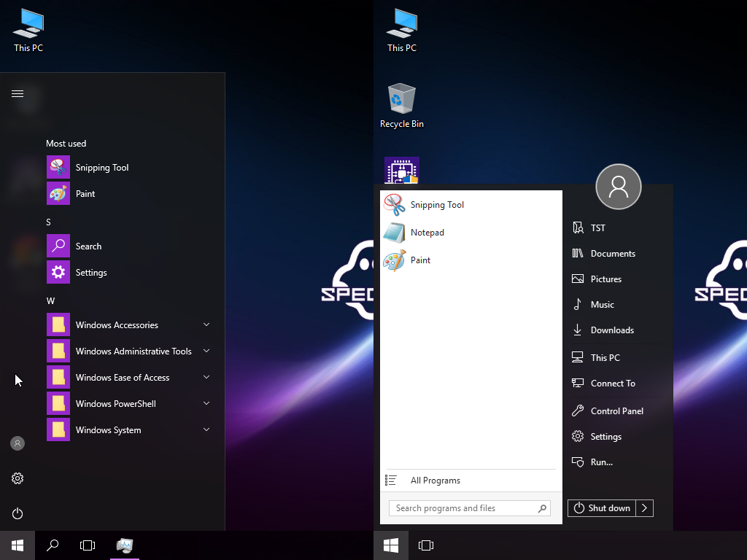Open the Snipping Tool icon under Most used
Screen dimensions: 747x560
58,167
